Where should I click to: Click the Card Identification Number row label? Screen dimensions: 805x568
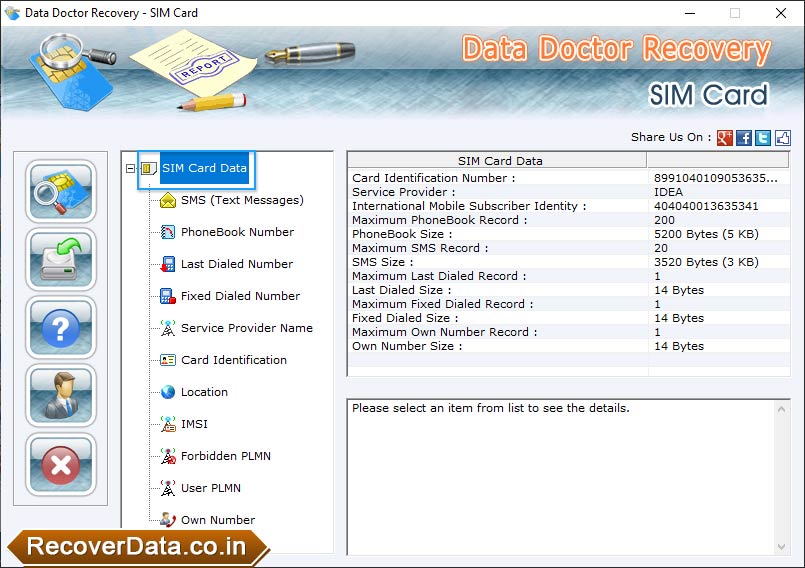(x=433, y=178)
